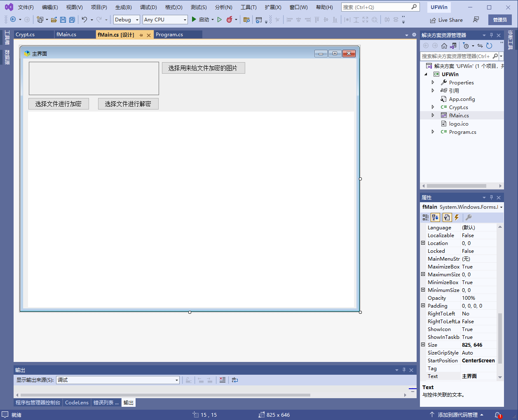Start a Live Share session
Image resolution: width=518 pixels, height=420 pixels.
point(446,20)
